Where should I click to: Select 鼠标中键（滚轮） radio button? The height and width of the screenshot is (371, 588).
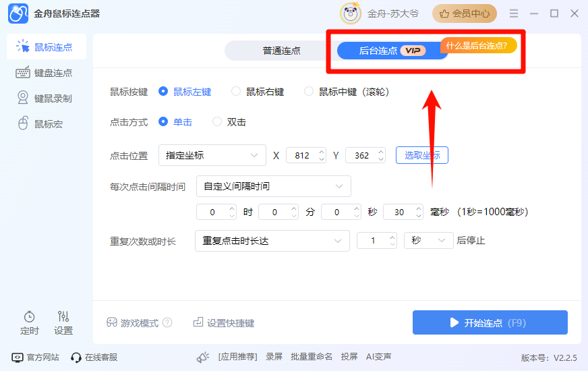(x=309, y=91)
